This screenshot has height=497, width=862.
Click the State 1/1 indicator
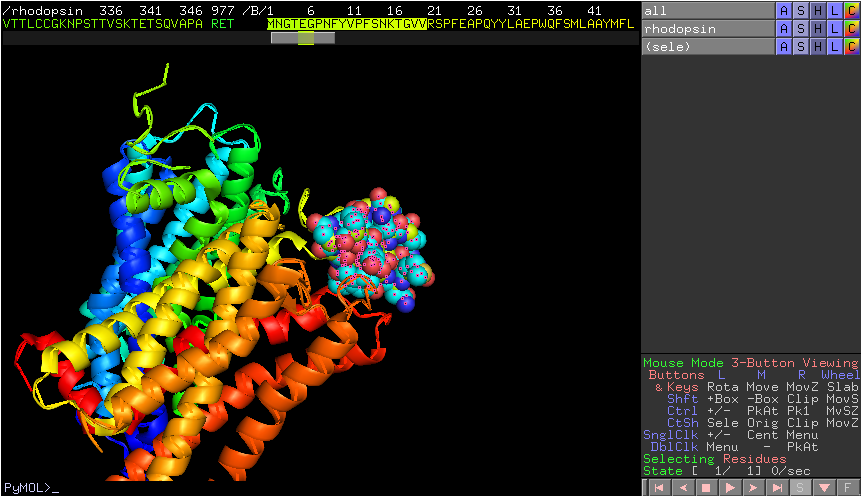point(726,471)
